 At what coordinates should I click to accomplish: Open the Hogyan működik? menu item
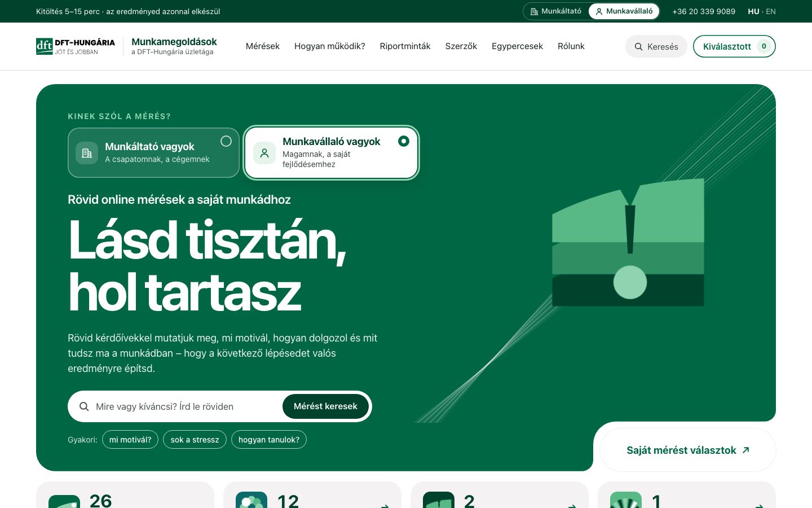click(330, 46)
